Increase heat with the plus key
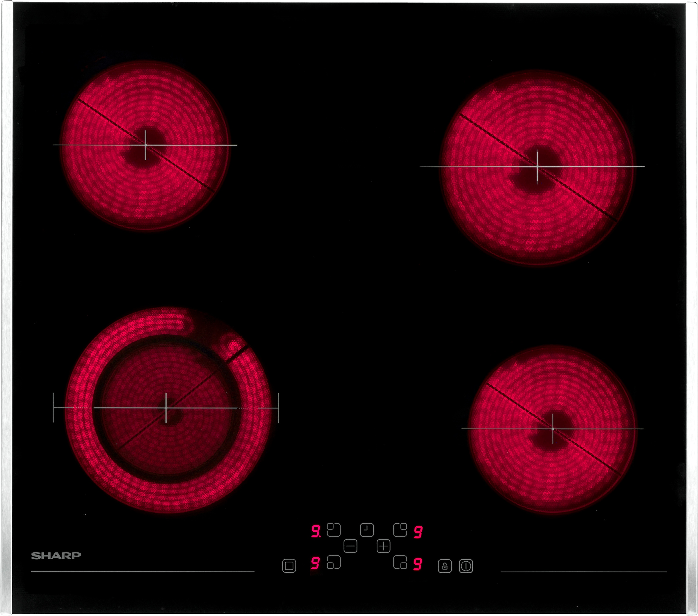 pos(384,546)
